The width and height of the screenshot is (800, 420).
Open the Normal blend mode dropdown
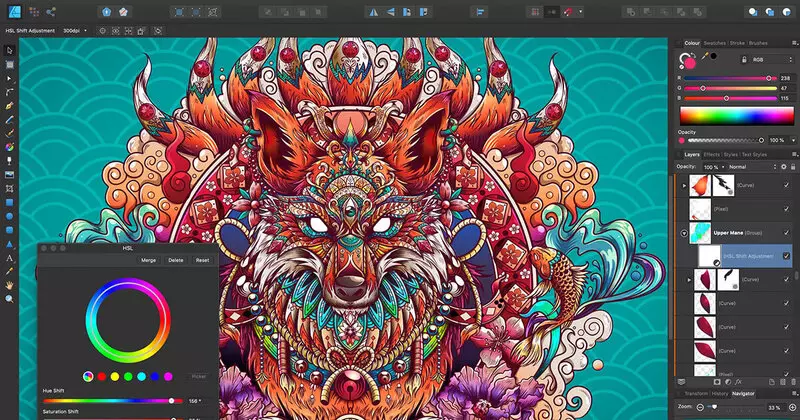point(753,167)
